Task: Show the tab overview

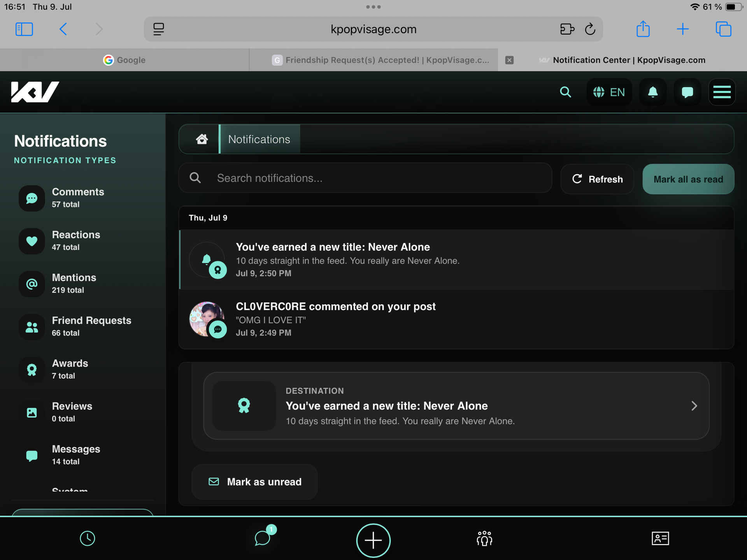Action: 723,29
